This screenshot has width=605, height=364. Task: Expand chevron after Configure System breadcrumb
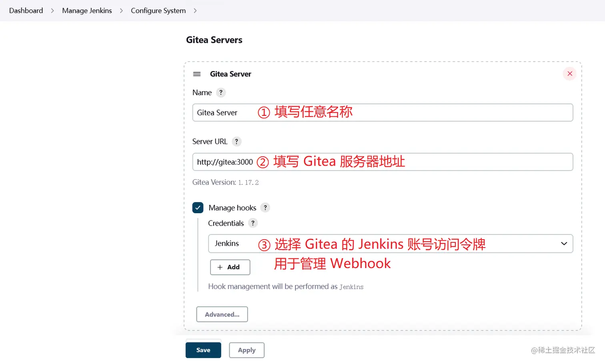(x=195, y=11)
